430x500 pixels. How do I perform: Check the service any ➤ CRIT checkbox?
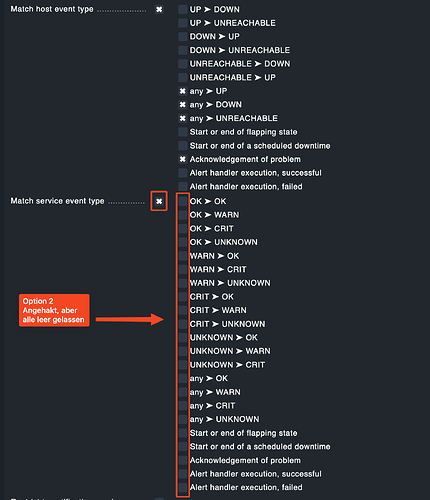click(x=183, y=406)
